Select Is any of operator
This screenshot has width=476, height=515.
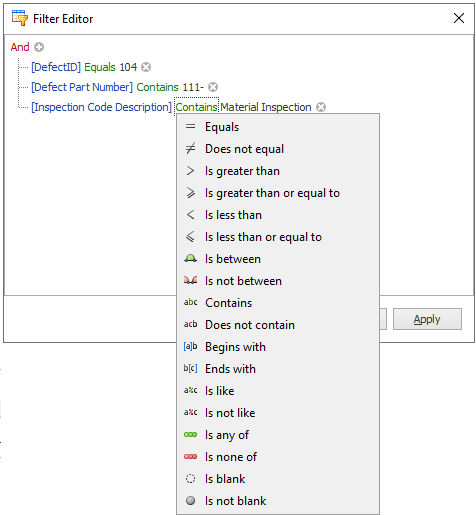(278, 435)
